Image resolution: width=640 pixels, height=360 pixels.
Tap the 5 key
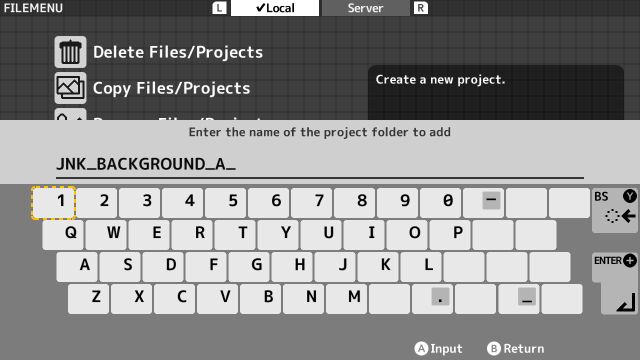(226, 202)
